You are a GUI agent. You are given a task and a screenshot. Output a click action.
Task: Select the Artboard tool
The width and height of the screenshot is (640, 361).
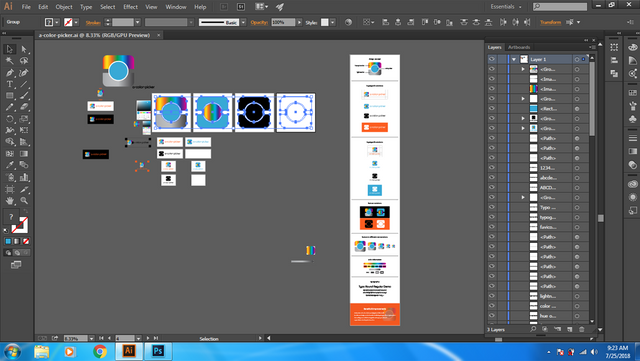9,189
